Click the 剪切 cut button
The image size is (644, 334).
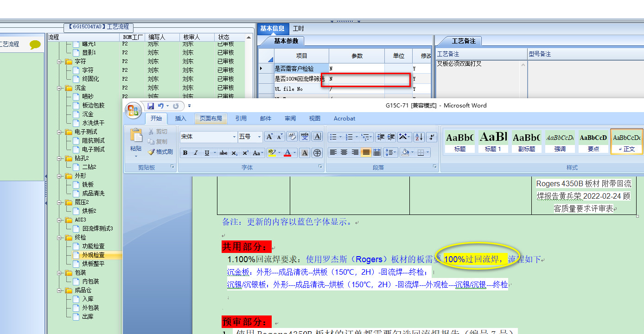(158, 132)
